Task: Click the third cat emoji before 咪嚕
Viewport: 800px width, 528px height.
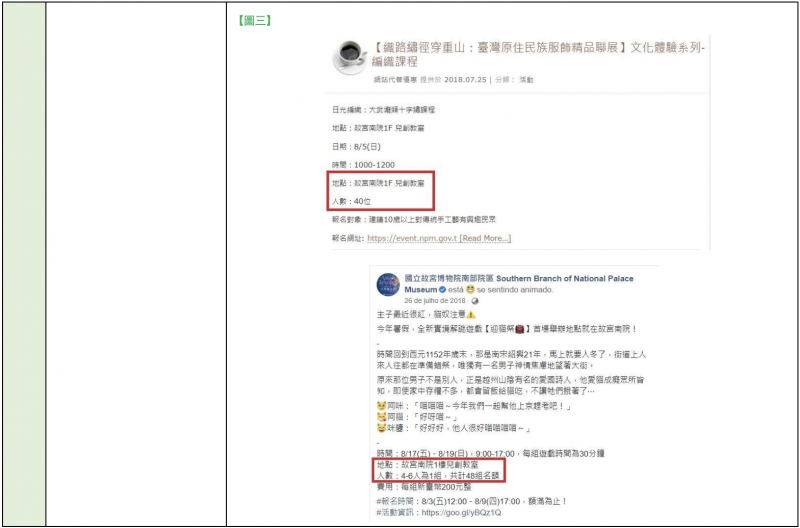Action: coord(380,426)
